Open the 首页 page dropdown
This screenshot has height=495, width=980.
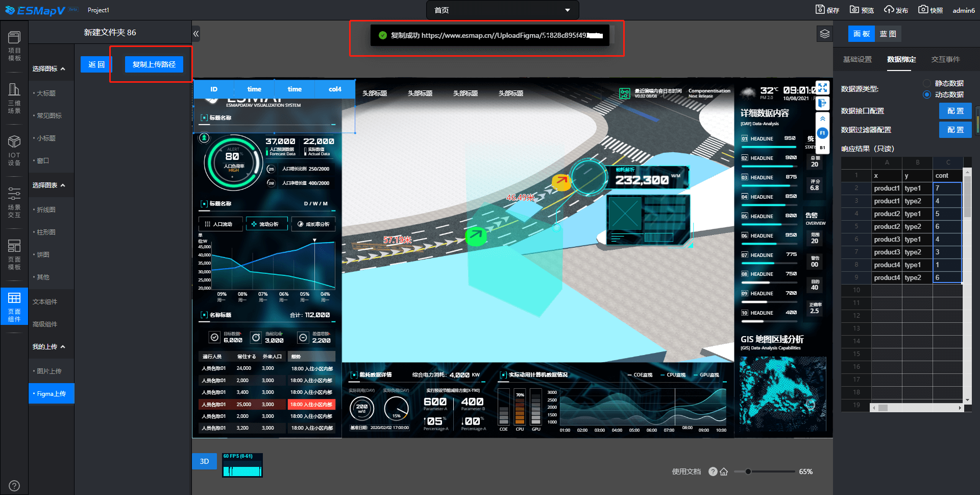click(502, 10)
